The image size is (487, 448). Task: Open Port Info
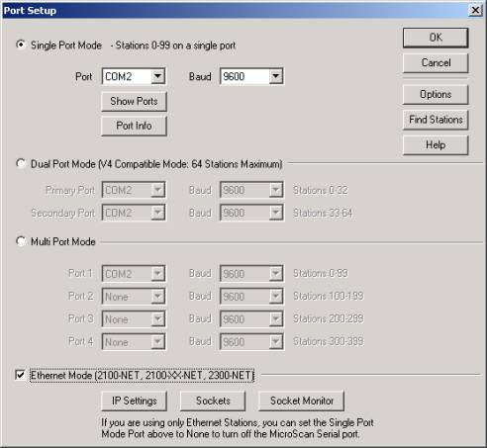click(134, 126)
